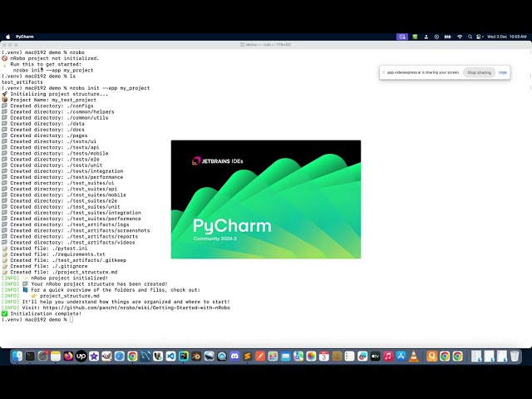
Task: Open System Settings with the red badge
Action: tap(43, 357)
